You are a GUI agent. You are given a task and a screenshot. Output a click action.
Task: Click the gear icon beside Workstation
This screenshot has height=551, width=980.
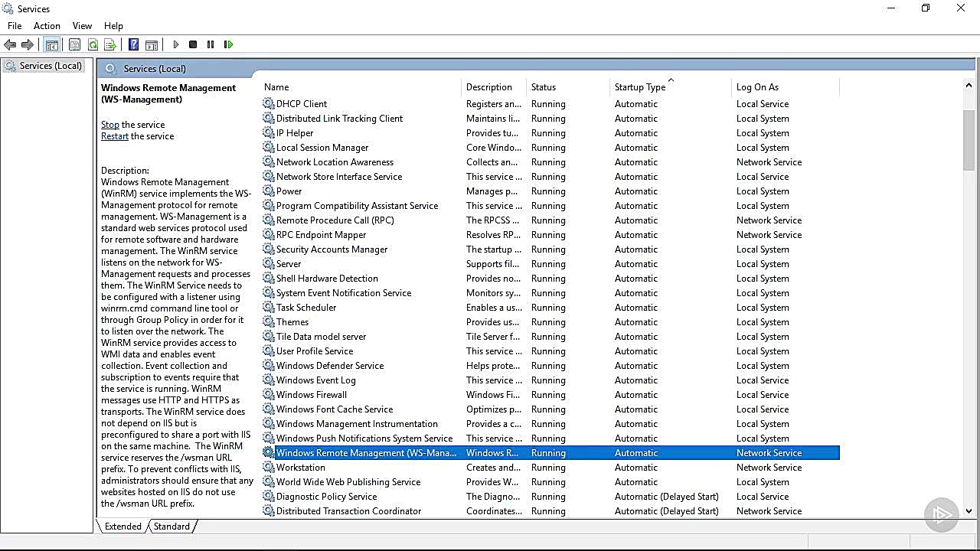[x=268, y=467]
